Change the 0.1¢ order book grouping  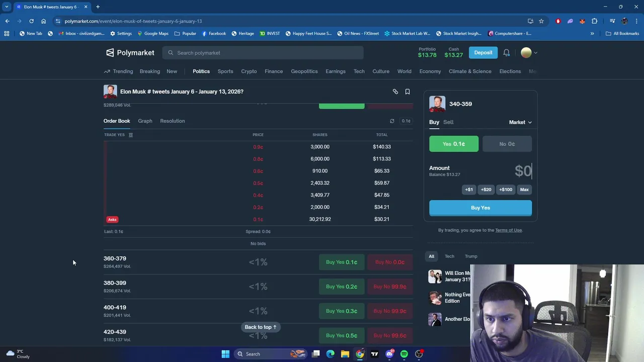click(406, 121)
